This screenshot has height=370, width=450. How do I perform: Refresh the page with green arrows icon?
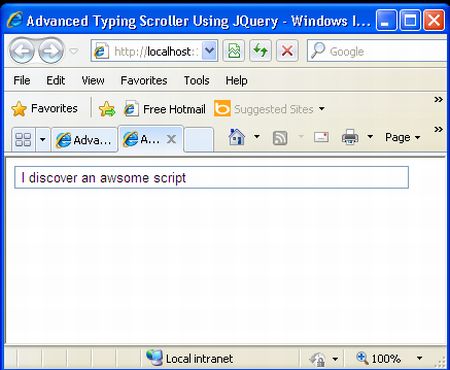[x=260, y=51]
